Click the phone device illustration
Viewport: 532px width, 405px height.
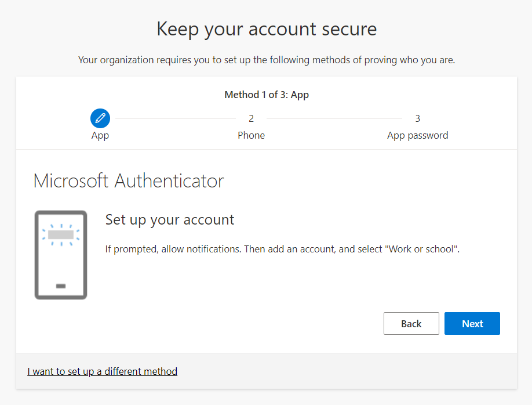point(61,255)
